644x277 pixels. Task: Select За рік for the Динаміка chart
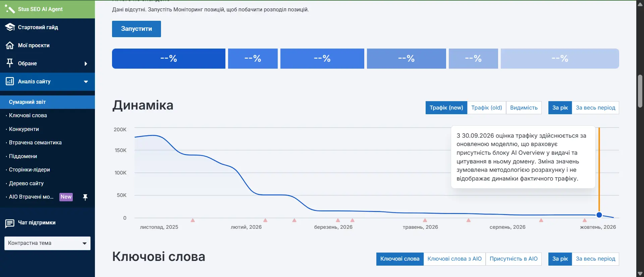tap(560, 108)
